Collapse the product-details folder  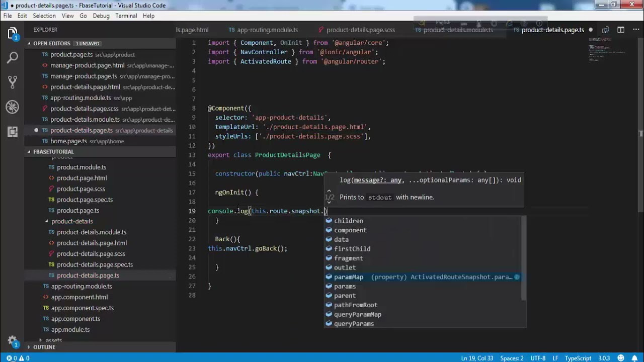pos(46,221)
